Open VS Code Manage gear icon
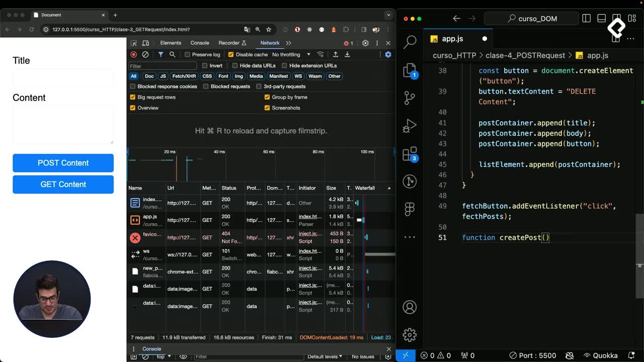 [x=410, y=335]
